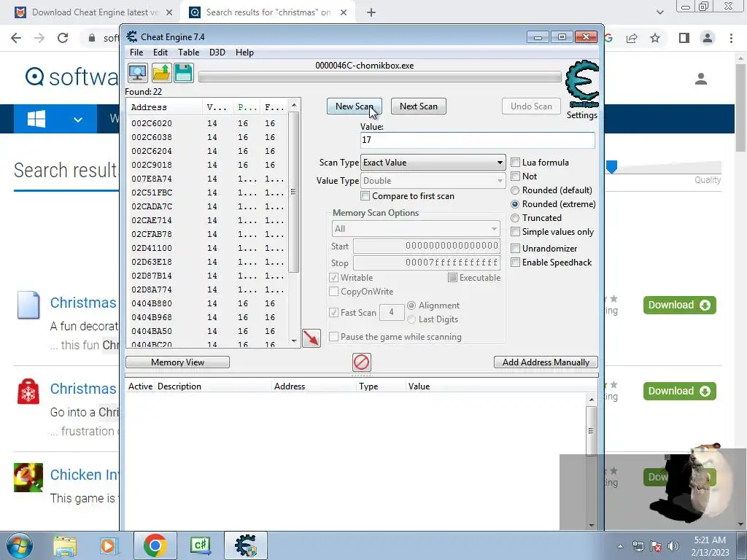Bookmark the page with the star icon
The height and width of the screenshot is (560, 747).
tap(656, 38)
